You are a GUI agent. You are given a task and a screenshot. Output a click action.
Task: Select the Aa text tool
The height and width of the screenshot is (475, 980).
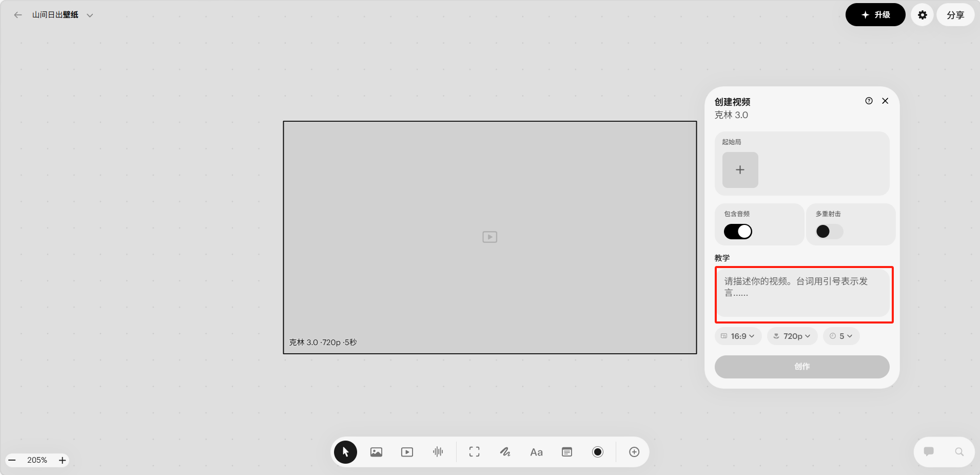[536, 452]
